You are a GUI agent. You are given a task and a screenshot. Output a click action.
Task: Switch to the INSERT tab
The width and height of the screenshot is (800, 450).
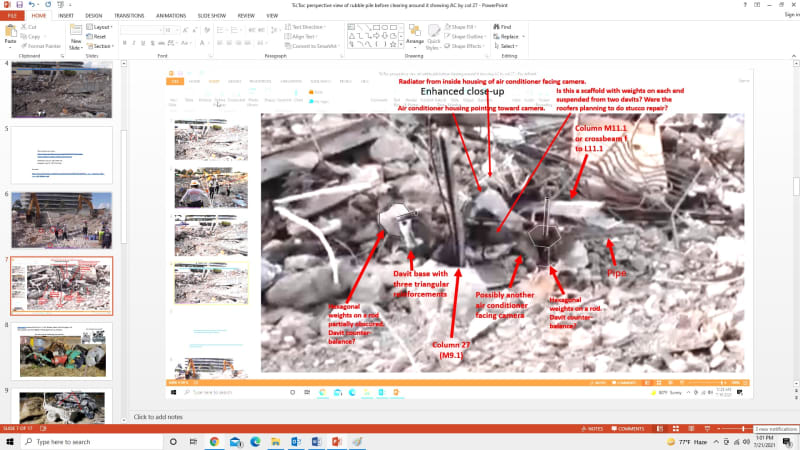[66, 16]
